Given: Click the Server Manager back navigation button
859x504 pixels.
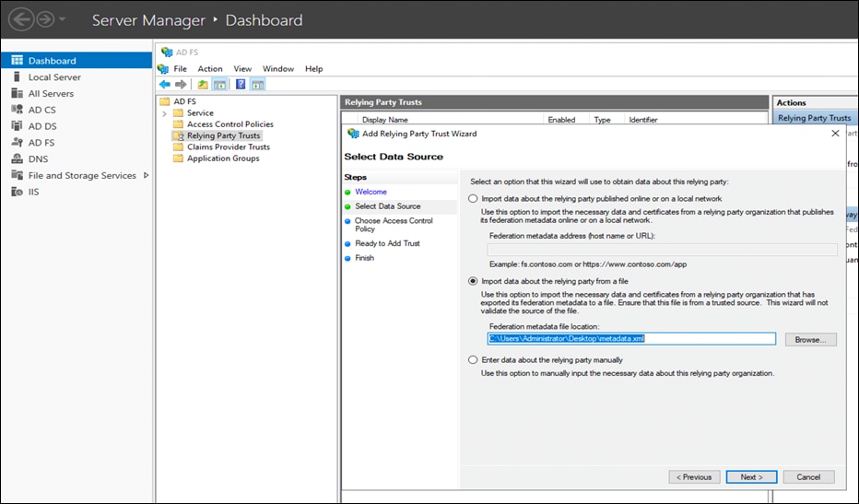Looking at the screenshot, I should coord(20,19).
